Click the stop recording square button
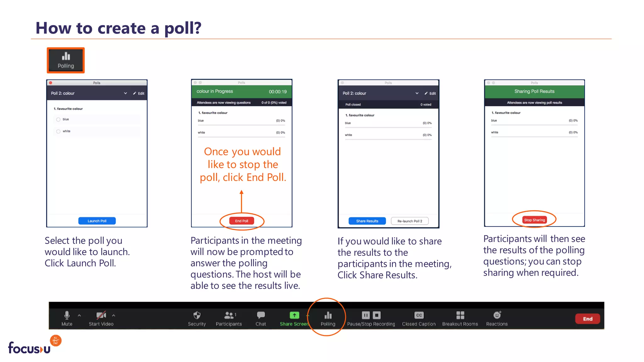The height and width of the screenshot is (362, 644). pos(377,315)
